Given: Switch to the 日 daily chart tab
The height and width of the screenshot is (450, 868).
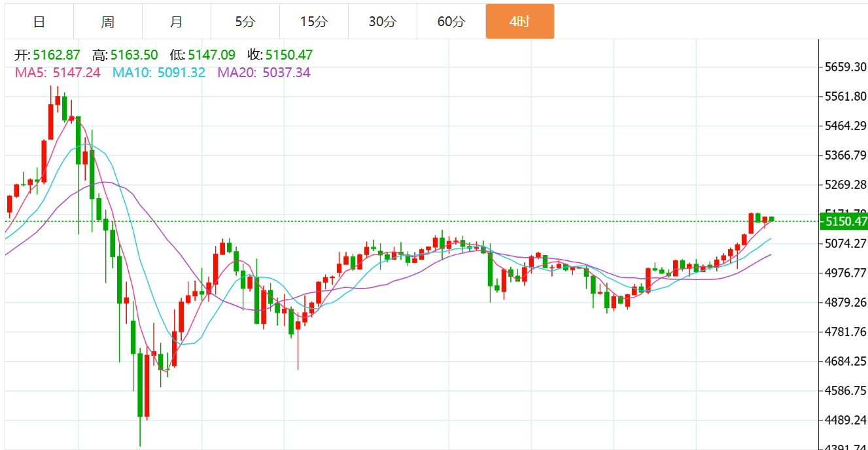Looking at the screenshot, I should coord(39,22).
